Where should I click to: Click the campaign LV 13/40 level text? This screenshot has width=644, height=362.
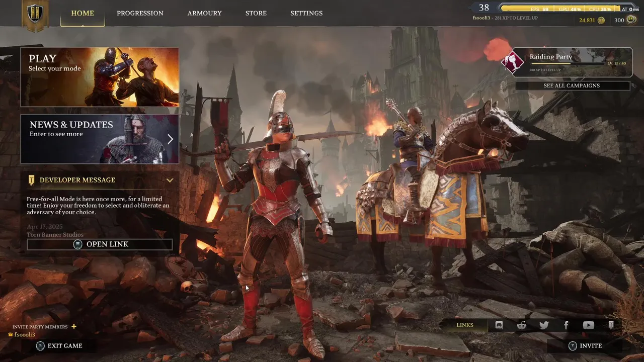616,63
